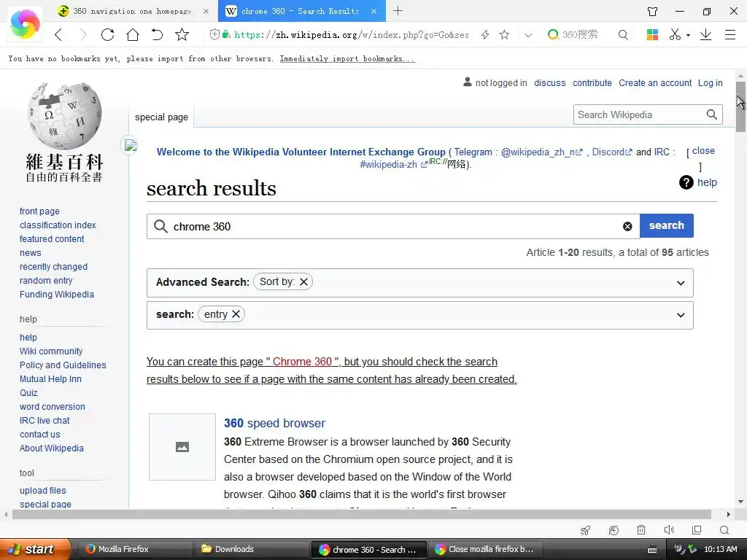Open screenshot tool dropdown arrow

pos(688,35)
